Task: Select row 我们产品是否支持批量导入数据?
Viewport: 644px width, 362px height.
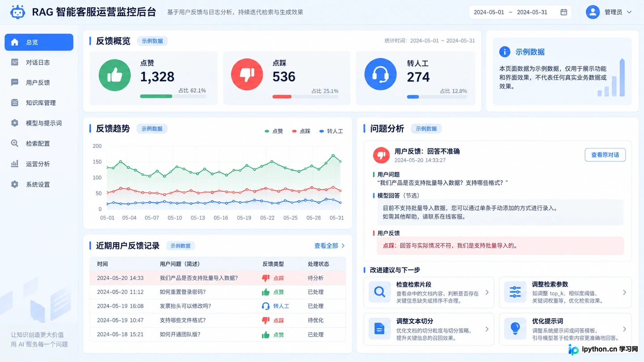Action: tap(218, 278)
